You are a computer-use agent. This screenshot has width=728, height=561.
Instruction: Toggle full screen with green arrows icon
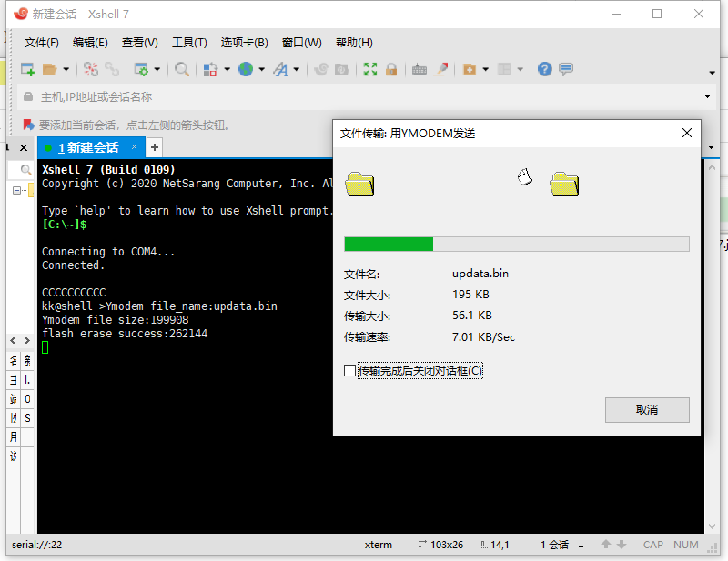[x=370, y=69]
